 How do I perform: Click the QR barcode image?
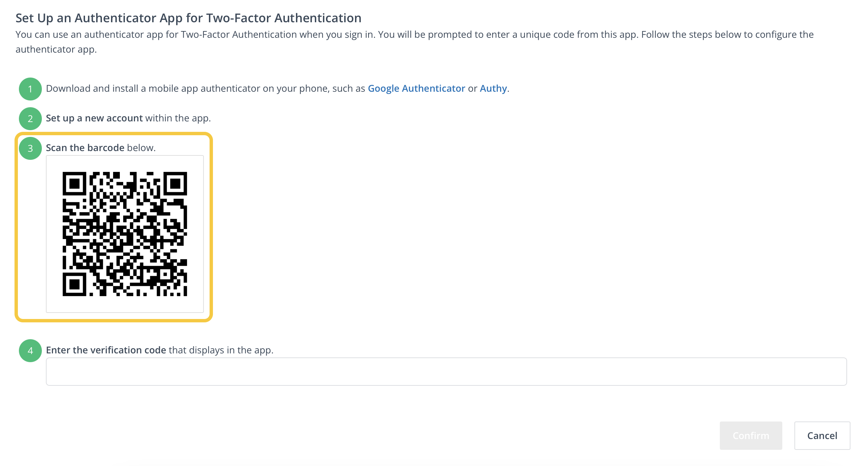[x=125, y=234]
